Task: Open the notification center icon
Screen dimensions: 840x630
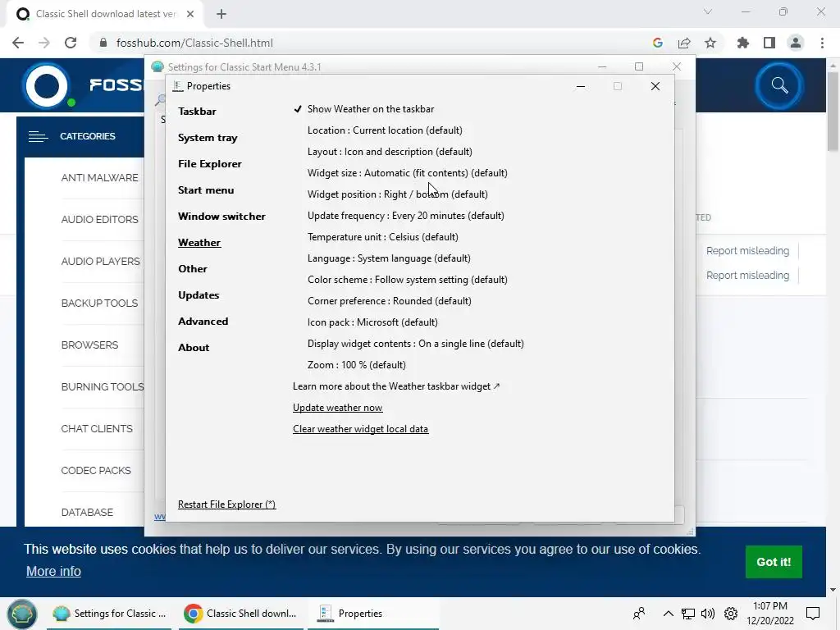Action: pos(813,614)
